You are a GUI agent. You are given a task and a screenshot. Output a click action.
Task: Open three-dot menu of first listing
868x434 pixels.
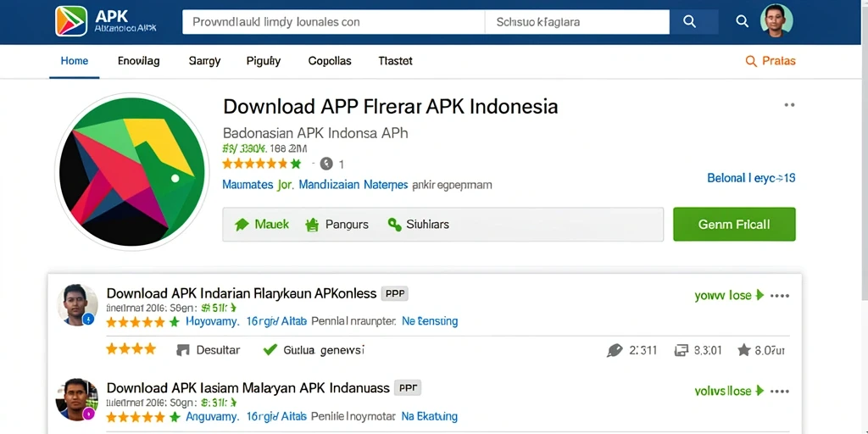click(780, 296)
